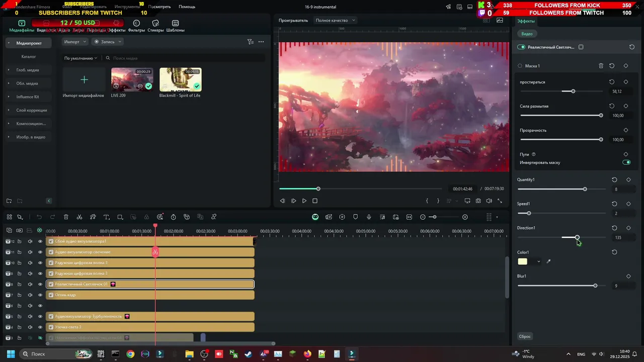Open the Импорт dropdown

(75, 42)
